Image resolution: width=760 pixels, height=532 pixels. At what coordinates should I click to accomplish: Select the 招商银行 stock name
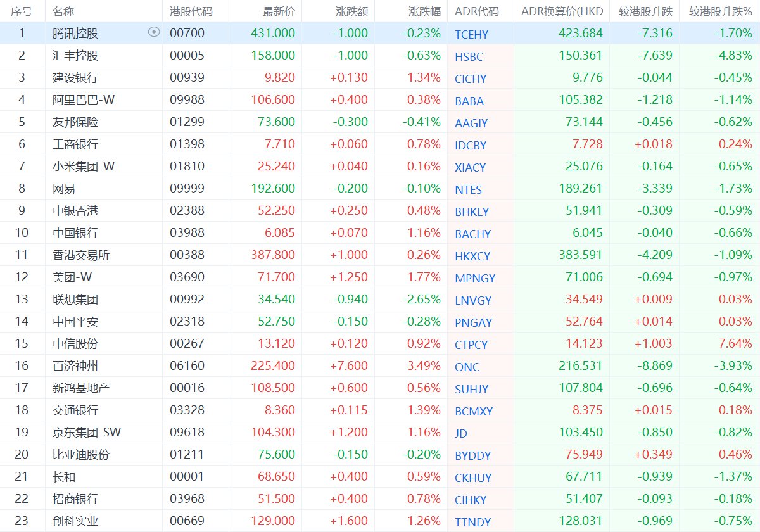[x=75, y=498]
